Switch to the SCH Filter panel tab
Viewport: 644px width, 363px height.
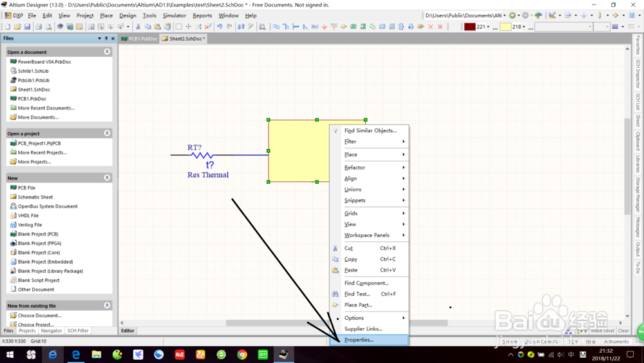78,331
